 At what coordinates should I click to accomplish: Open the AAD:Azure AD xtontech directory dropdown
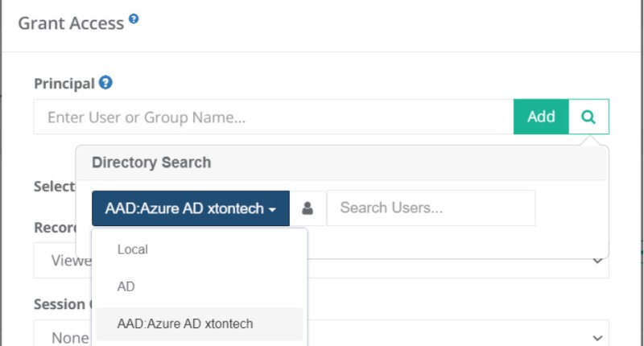tap(191, 208)
